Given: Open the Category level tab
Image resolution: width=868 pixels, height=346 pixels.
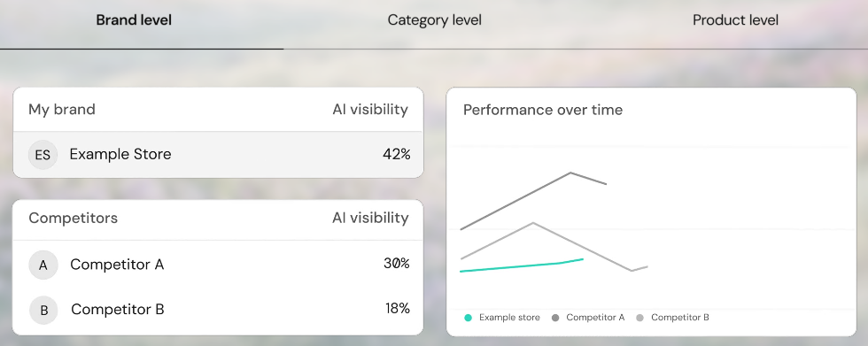Looking at the screenshot, I should click(435, 20).
